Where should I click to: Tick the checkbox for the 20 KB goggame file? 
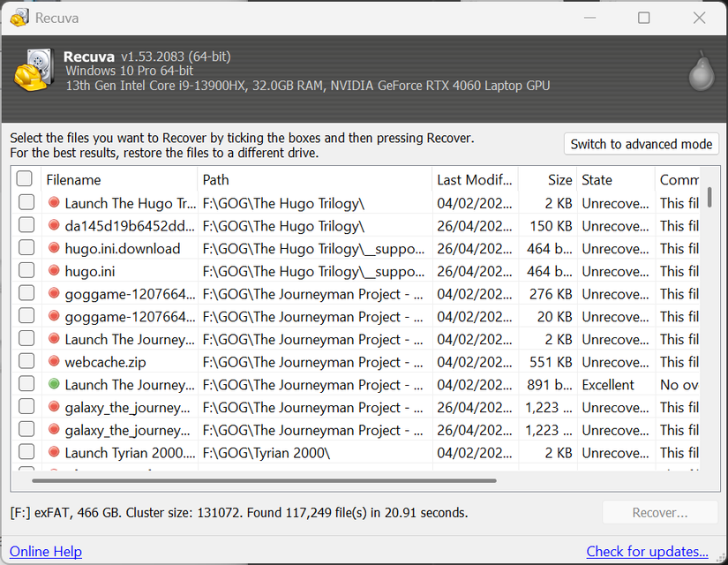click(x=26, y=315)
